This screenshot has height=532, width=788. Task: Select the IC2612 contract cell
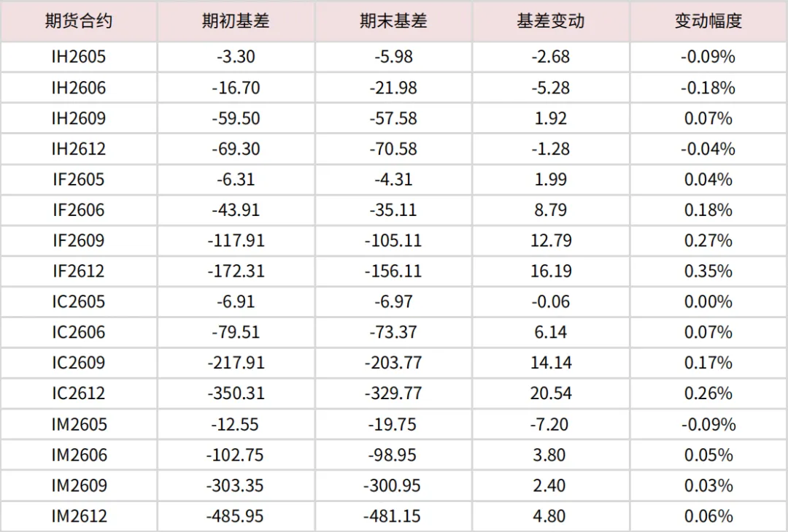[78, 393]
